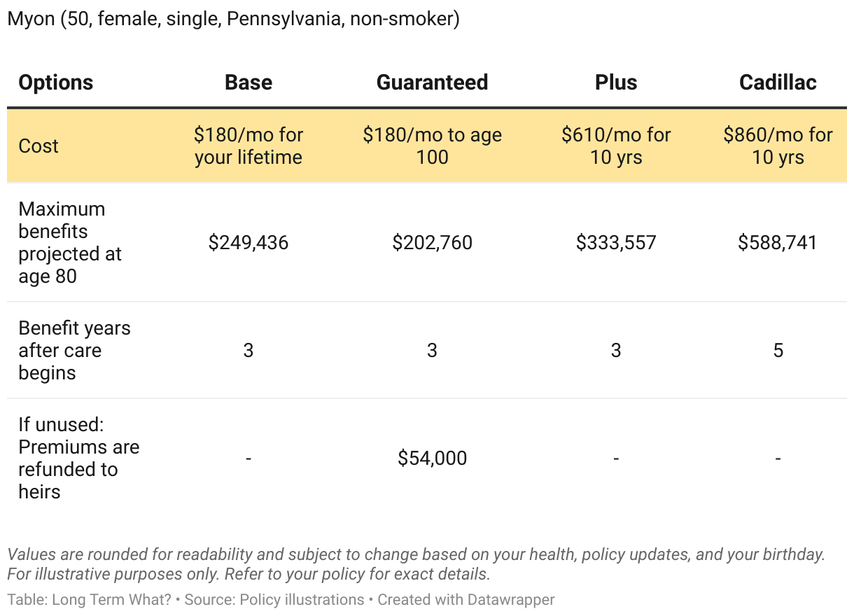Click the $860/mo for 10 yrs cell
The height and width of the screenshot is (616, 854).
778,146
